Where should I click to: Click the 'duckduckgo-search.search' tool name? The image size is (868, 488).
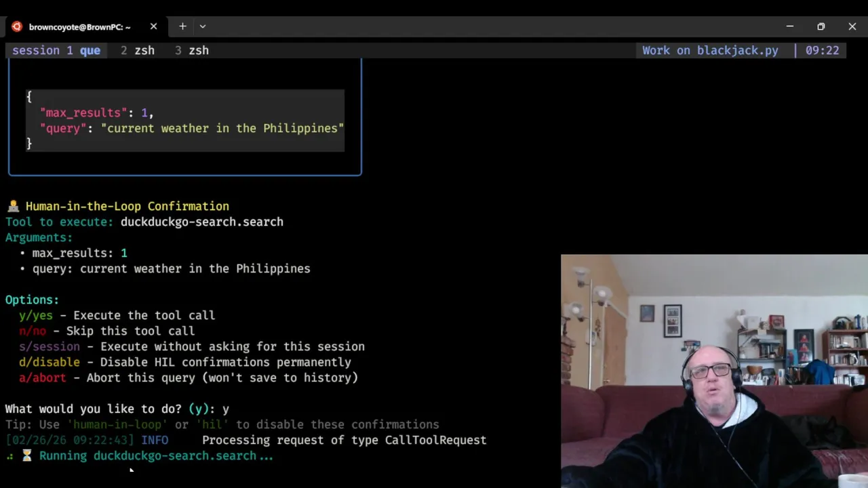point(202,222)
